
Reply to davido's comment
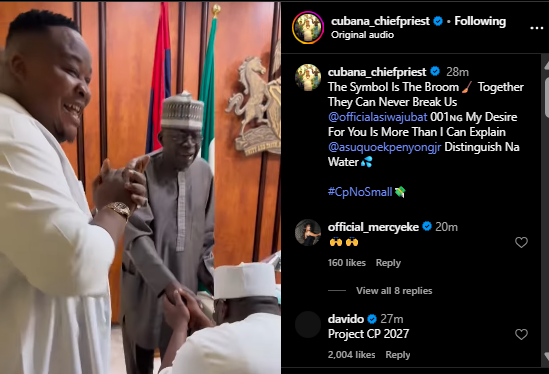pos(398,355)
